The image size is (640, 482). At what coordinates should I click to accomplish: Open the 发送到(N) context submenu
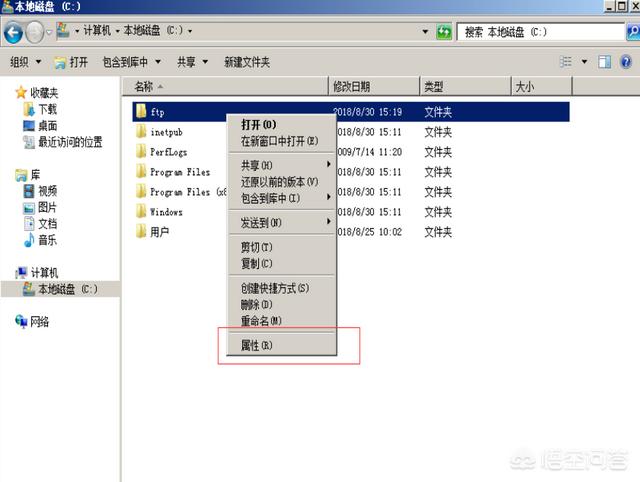tap(282, 222)
